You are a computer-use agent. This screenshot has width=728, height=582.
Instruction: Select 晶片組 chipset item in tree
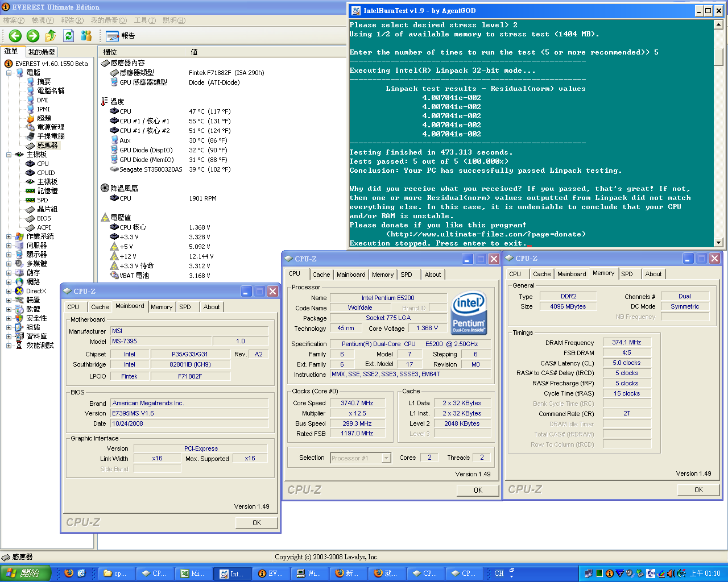click(47, 209)
